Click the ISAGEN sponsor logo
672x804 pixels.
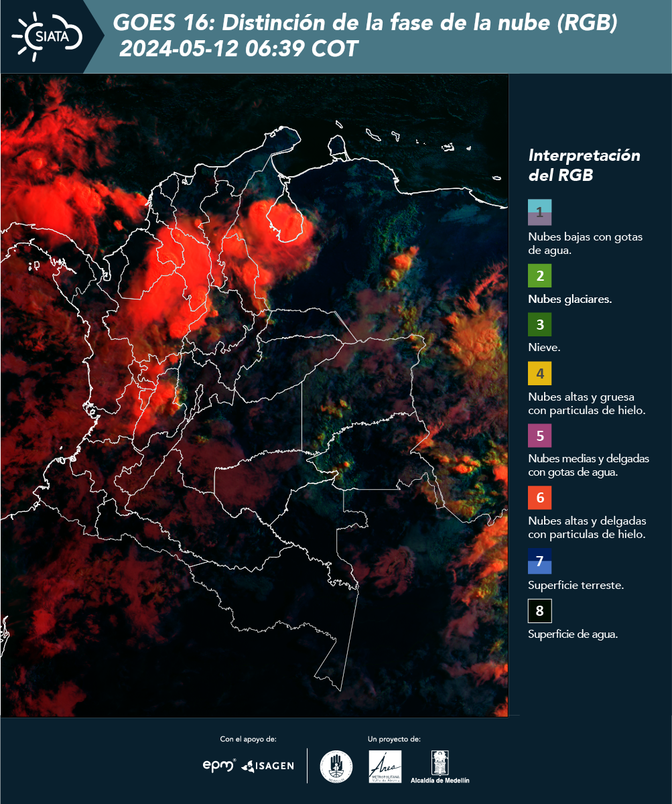tap(267, 766)
